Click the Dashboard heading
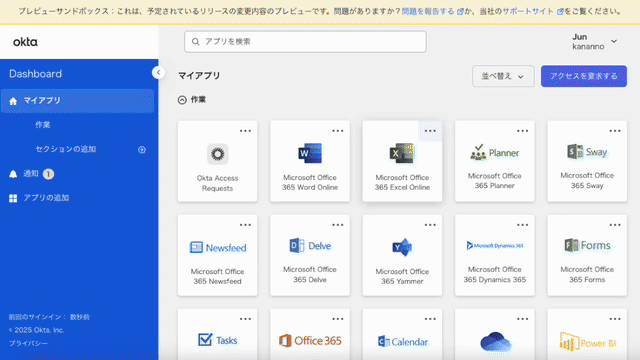Screen dimensions: 640x360 click(x=36, y=74)
